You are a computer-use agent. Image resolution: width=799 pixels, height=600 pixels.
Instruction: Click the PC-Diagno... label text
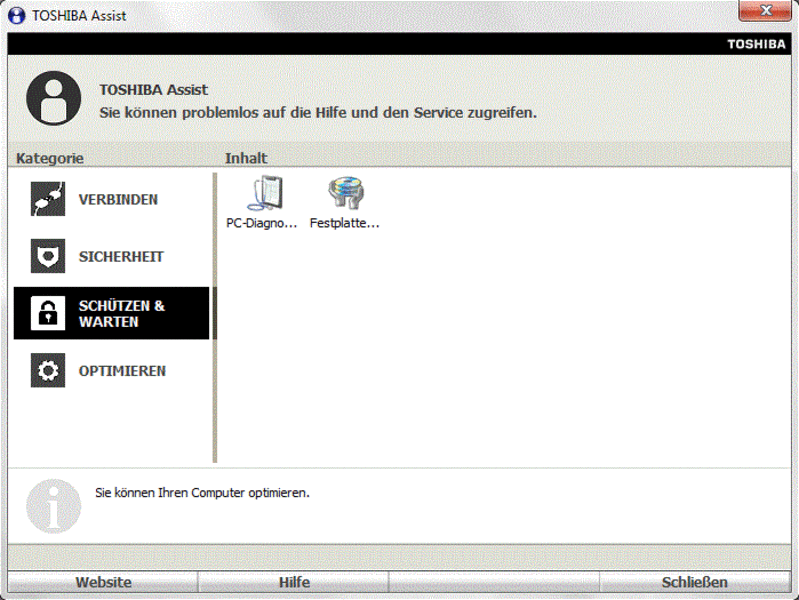tap(261, 223)
